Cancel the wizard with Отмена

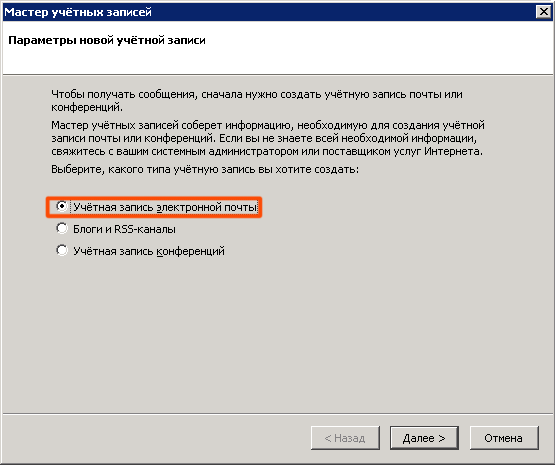[x=504, y=438]
